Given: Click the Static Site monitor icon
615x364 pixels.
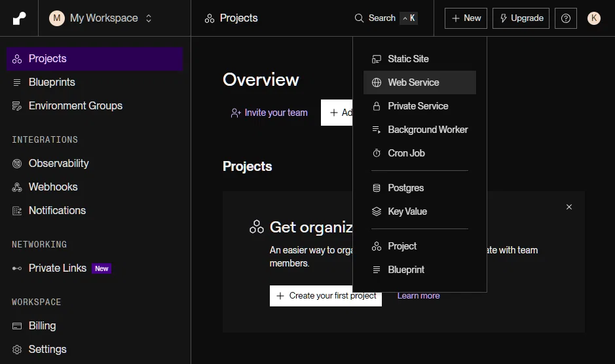Looking at the screenshot, I should pos(377,59).
